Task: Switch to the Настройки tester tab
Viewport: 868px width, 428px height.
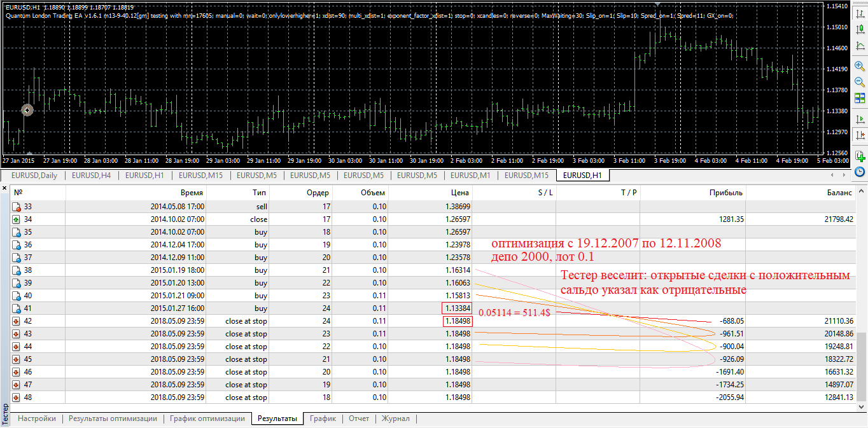Action: [x=37, y=418]
